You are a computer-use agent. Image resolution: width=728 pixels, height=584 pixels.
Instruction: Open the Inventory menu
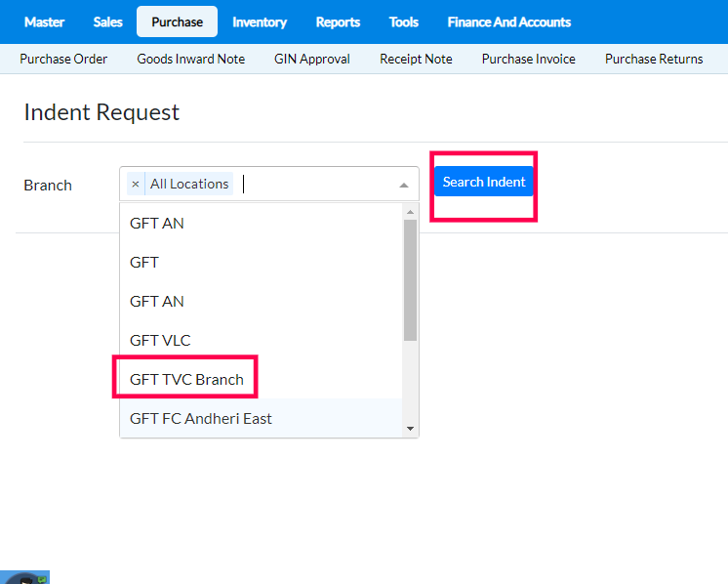pos(260,21)
